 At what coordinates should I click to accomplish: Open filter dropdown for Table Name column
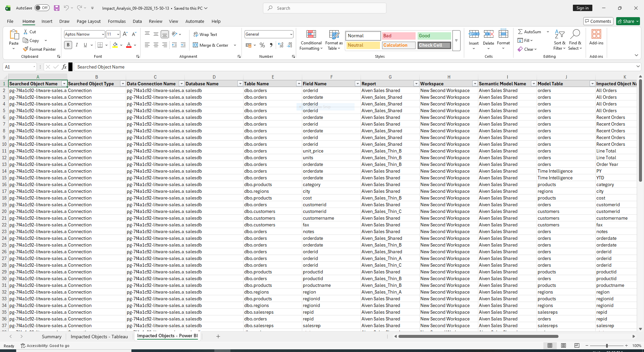pyautogui.click(x=299, y=84)
